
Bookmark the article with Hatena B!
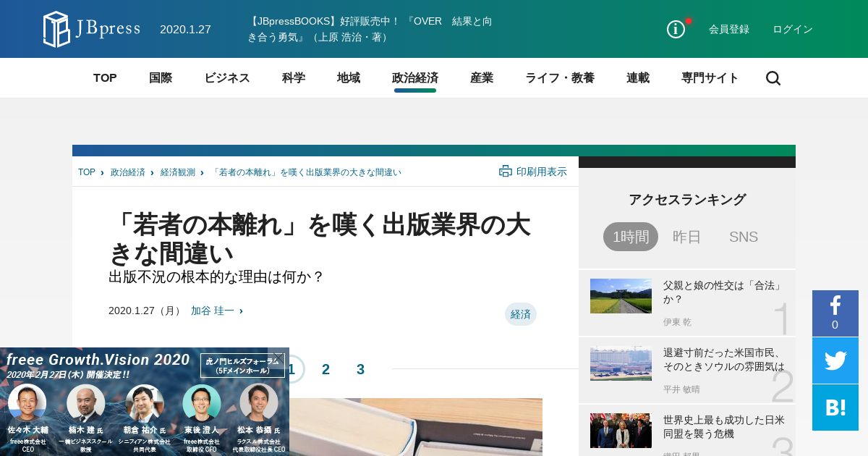(835, 408)
